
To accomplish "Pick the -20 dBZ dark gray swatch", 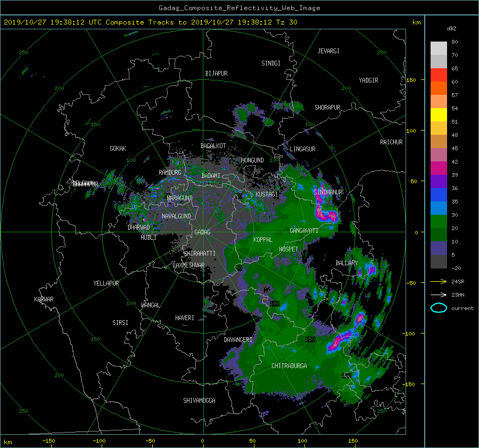I will pyautogui.click(x=439, y=262).
